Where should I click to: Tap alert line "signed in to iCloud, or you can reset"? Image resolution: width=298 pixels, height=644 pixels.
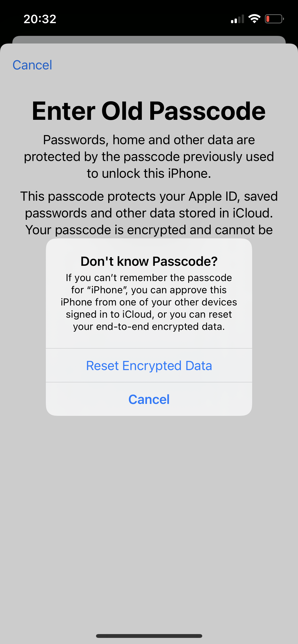(149, 314)
